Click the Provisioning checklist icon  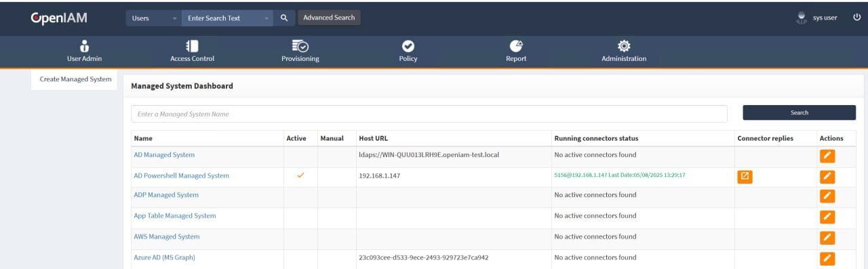click(x=300, y=45)
